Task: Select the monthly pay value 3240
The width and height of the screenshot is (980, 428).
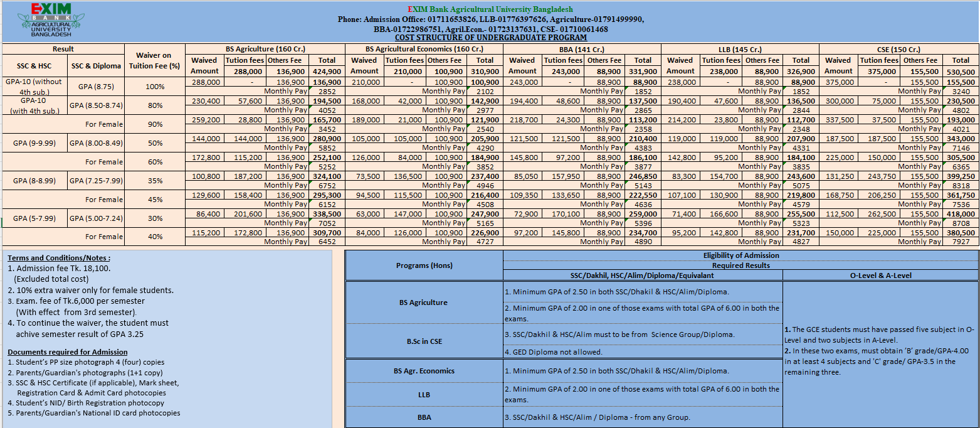Action: pos(960,92)
